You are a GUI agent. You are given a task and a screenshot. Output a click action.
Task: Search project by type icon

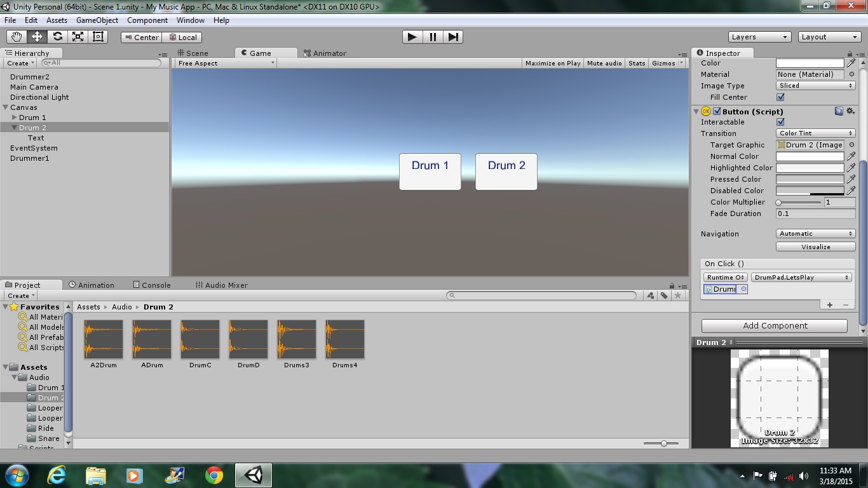[x=651, y=295]
